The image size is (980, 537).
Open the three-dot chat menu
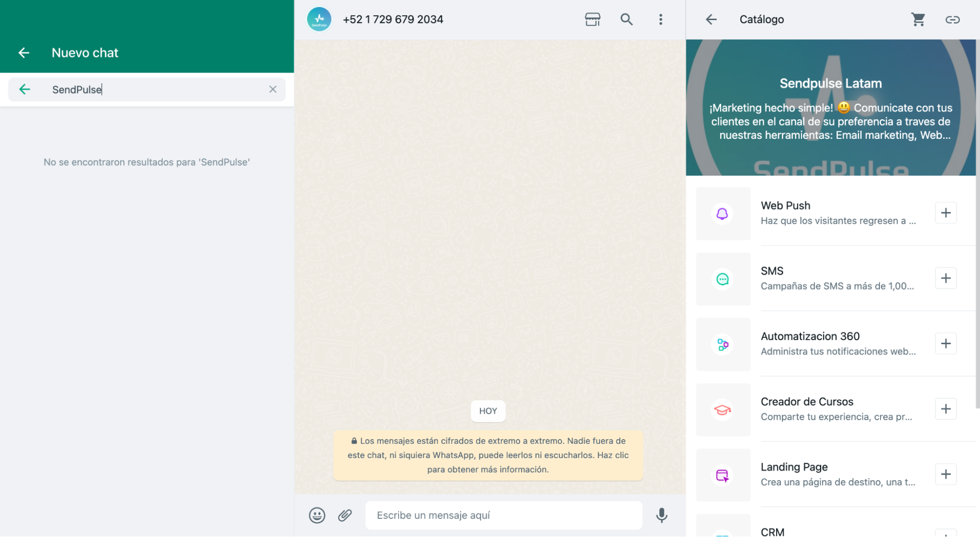coord(660,20)
